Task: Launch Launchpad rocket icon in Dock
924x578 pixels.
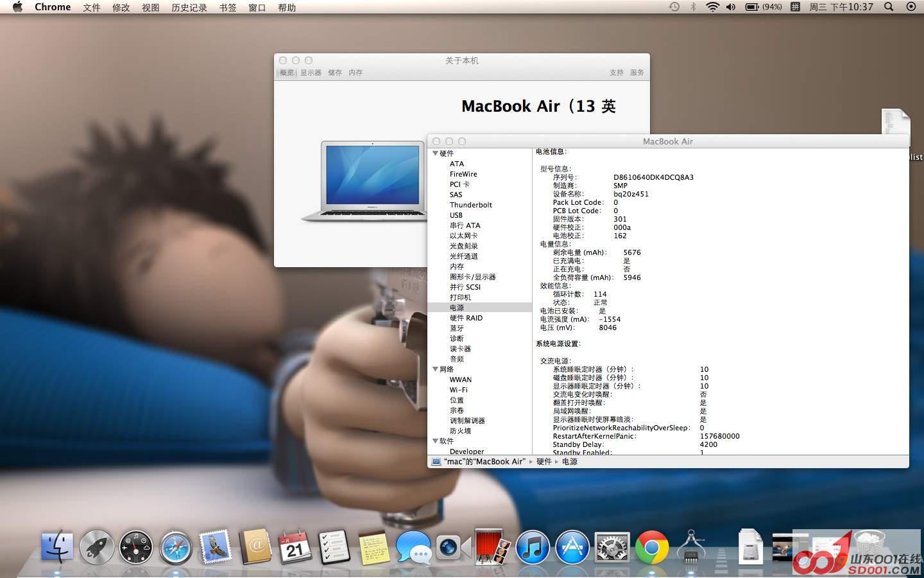Action: point(97,547)
